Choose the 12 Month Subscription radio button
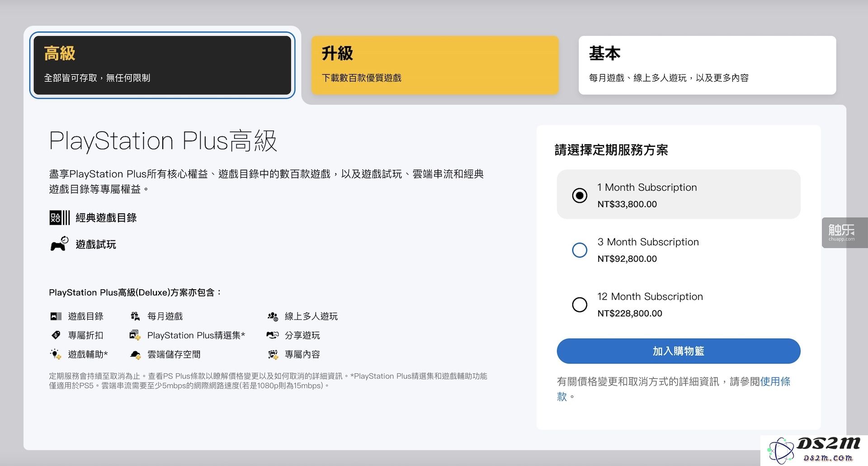This screenshot has width=868, height=466. (x=580, y=305)
